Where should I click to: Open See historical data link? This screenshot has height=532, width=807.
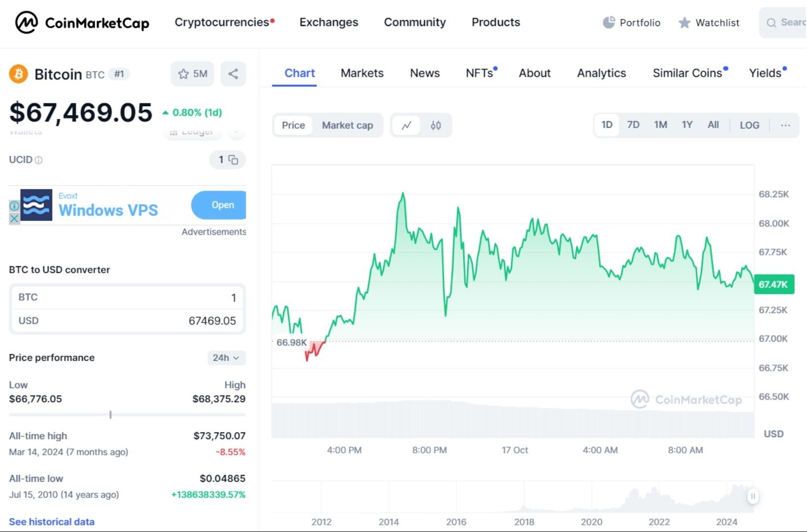point(51,522)
